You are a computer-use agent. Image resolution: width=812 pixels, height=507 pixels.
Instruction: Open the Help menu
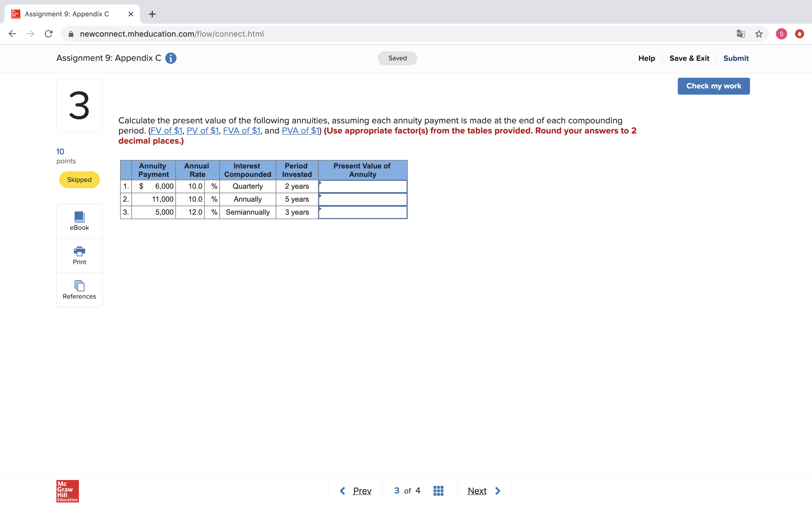click(x=646, y=58)
